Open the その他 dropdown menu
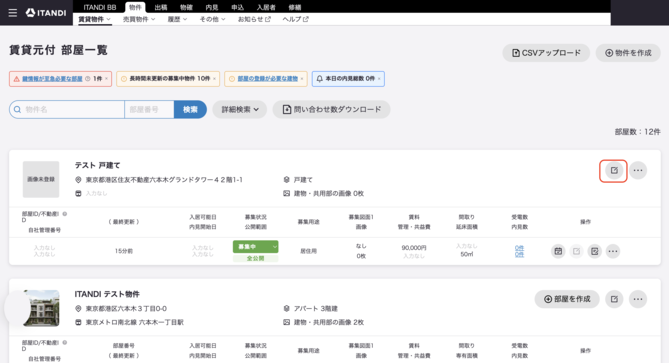 click(212, 19)
